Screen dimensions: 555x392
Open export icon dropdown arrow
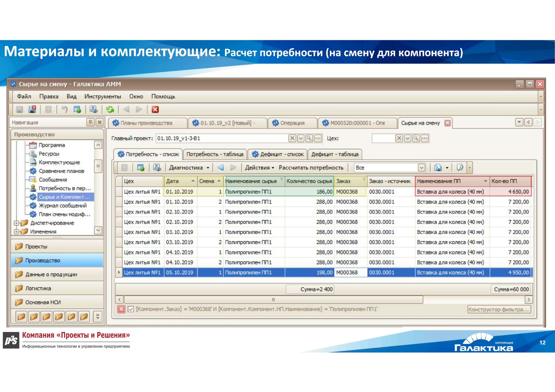point(447,168)
